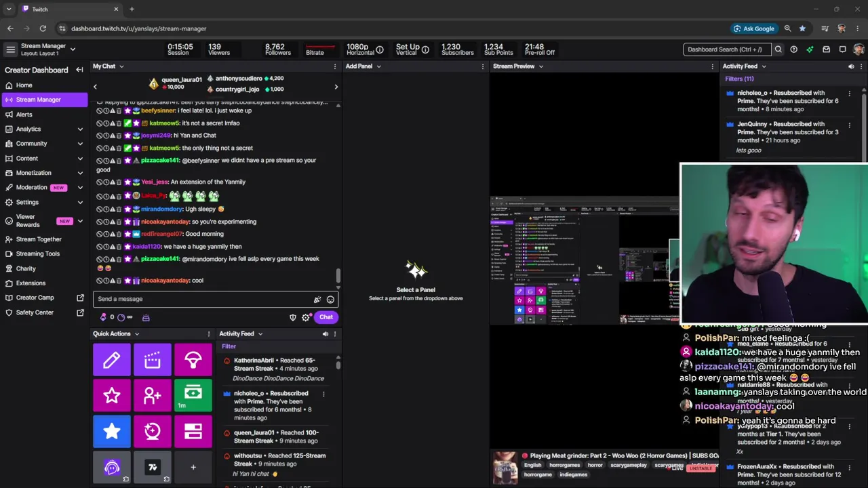Open the user avatar menu in top bar
868x488 pixels.
click(x=859, y=49)
